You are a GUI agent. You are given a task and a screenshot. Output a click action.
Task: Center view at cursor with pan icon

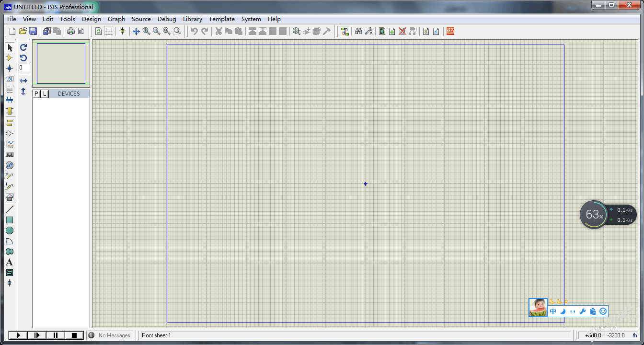[136, 31]
